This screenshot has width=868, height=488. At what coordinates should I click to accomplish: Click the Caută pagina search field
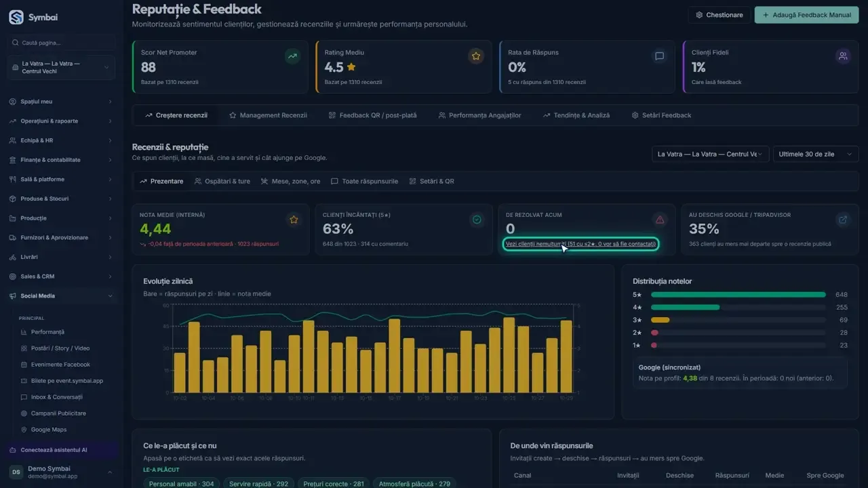(x=61, y=43)
